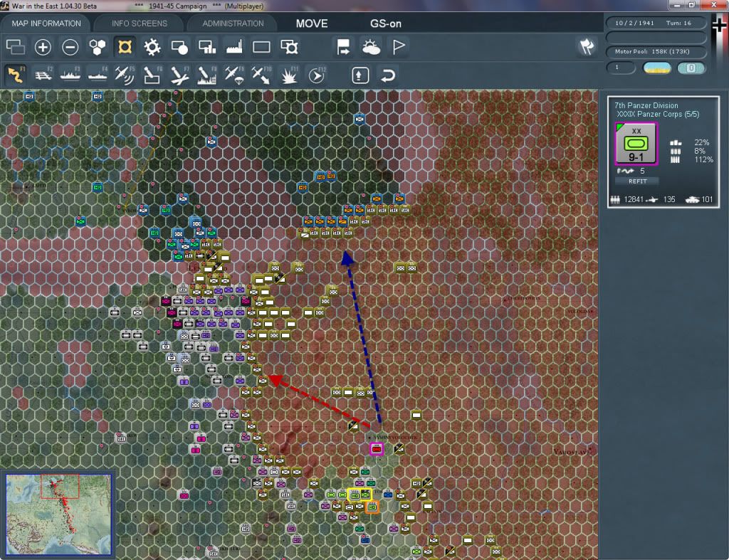This screenshot has width=729, height=560.
Task: Minimize the War in the East window
Action: 676,5
